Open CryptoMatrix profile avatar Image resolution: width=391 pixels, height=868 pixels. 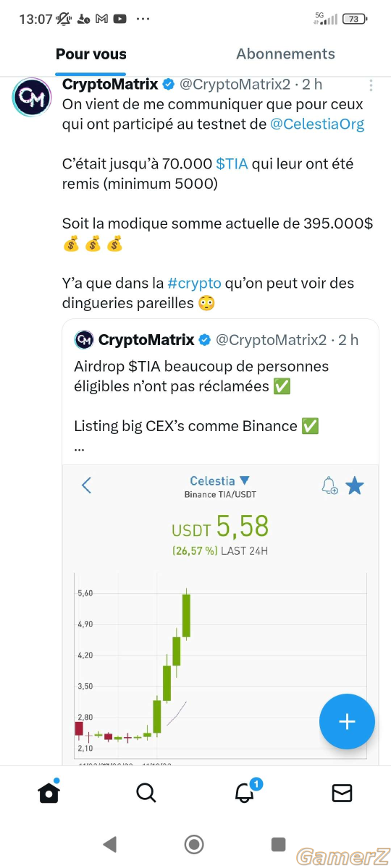click(32, 96)
